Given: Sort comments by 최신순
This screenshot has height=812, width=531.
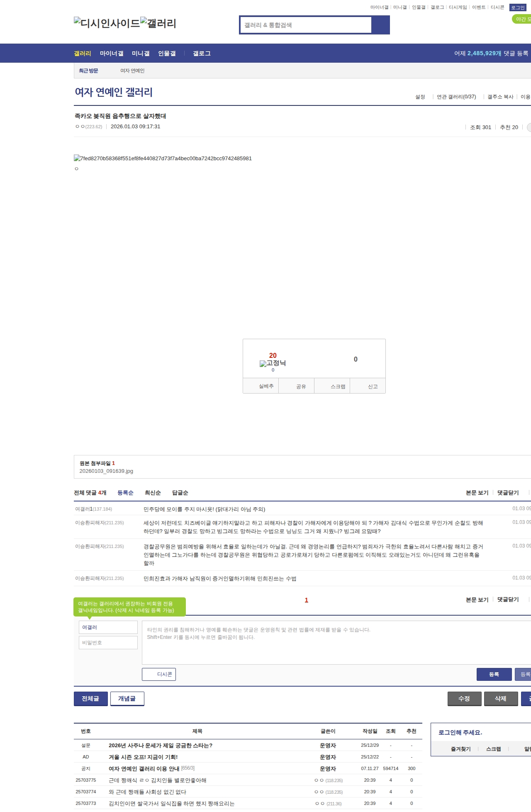Looking at the screenshot, I should tap(153, 493).
